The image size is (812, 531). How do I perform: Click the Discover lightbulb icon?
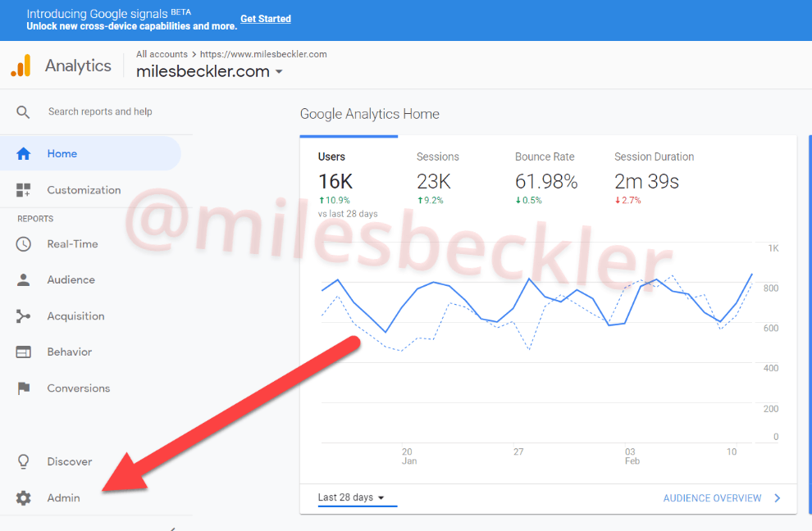23,461
